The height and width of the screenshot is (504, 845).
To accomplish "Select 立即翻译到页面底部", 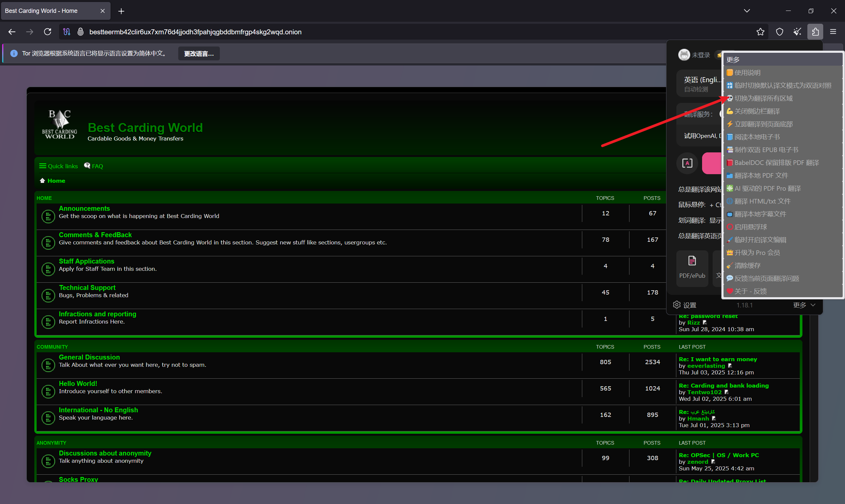I will (x=783, y=124).
